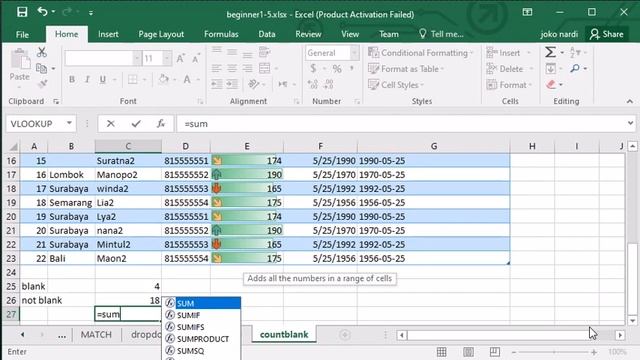Image resolution: width=640 pixels, height=360 pixels.
Task: Click the Undo arrow icon
Action: [42, 12]
